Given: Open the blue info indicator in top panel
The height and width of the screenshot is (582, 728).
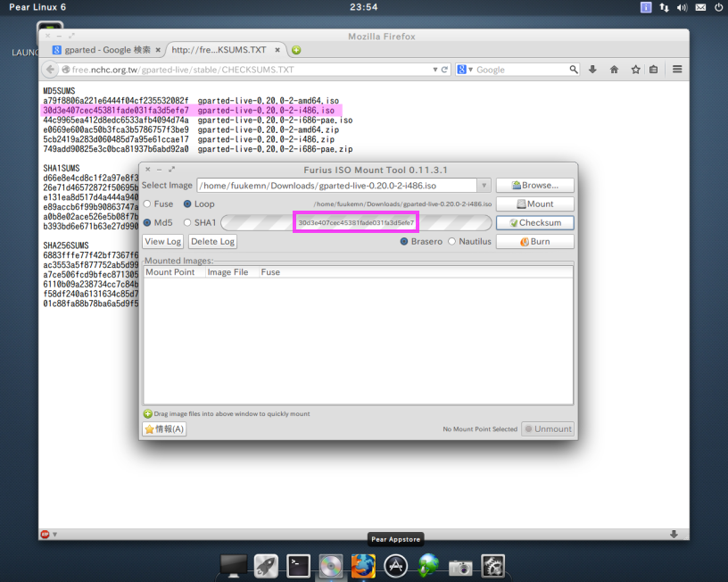Looking at the screenshot, I should 646,7.
